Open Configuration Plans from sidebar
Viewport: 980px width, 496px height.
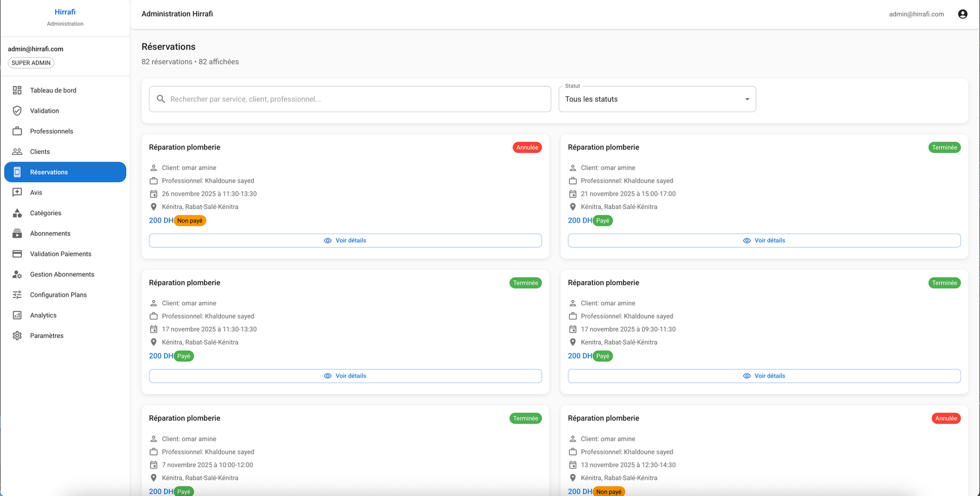(x=58, y=295)
